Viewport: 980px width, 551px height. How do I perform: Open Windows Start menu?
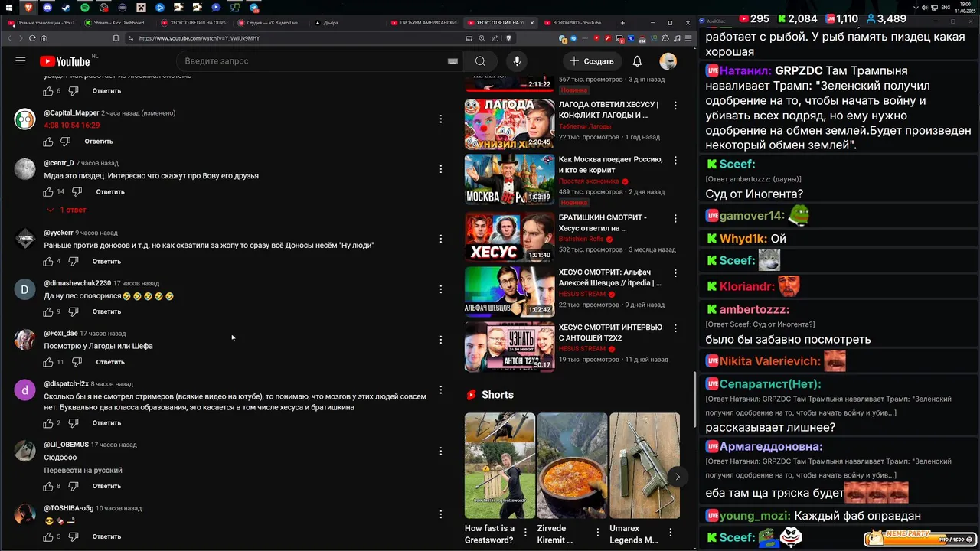tap(9, 8)
